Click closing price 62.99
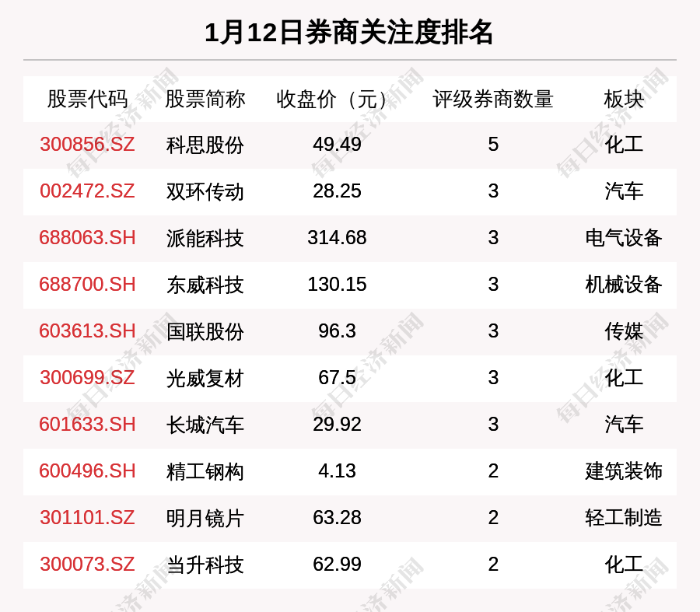Image resolution: width=700 pixels, height=612 pixels. coord(337,565)
